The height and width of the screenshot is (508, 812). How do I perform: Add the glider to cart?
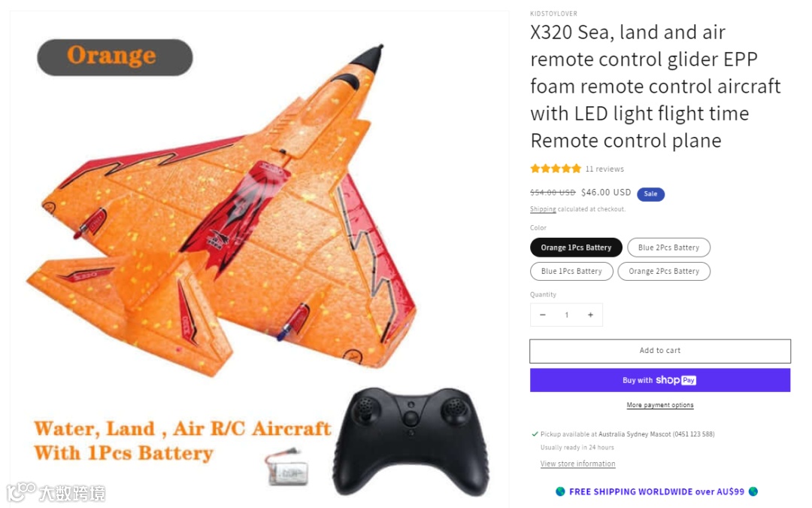click(660, 351)
